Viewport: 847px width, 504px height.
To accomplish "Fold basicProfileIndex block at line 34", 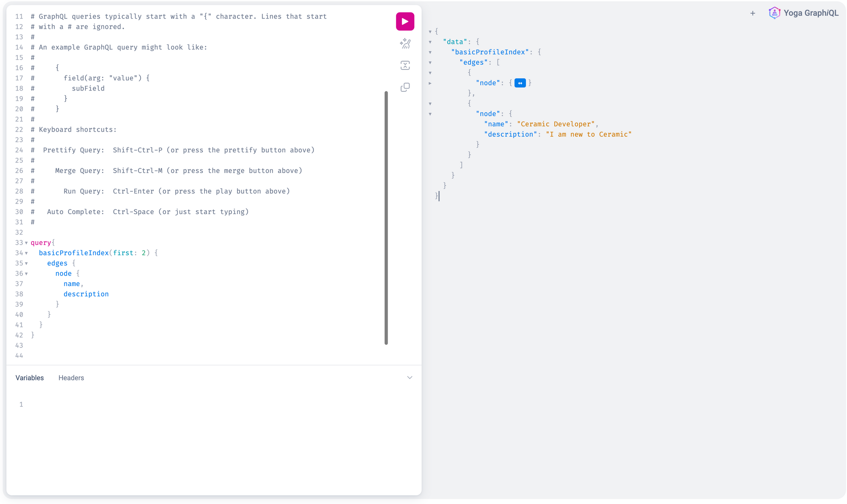I will (x=26, y=253).
